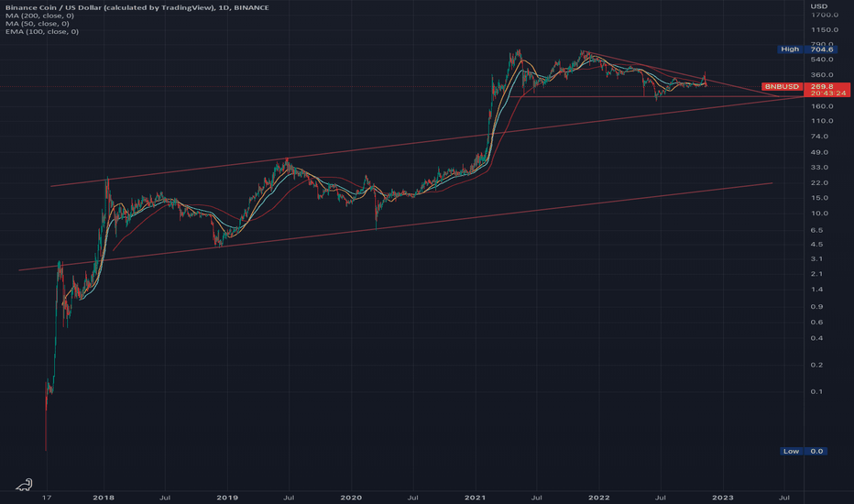Click the 0.4 price axis label
Screen dimensions: 854x504
click(817, 338)
